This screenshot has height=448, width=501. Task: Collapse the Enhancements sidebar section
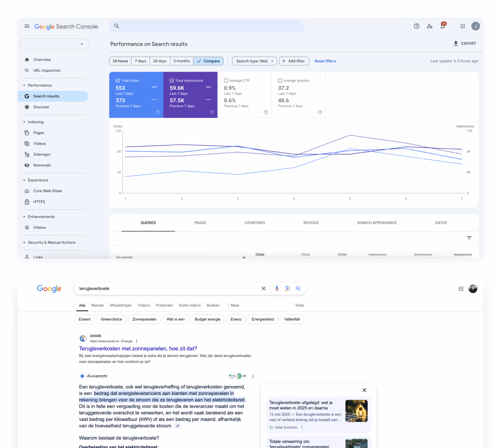tap(24, 217)
